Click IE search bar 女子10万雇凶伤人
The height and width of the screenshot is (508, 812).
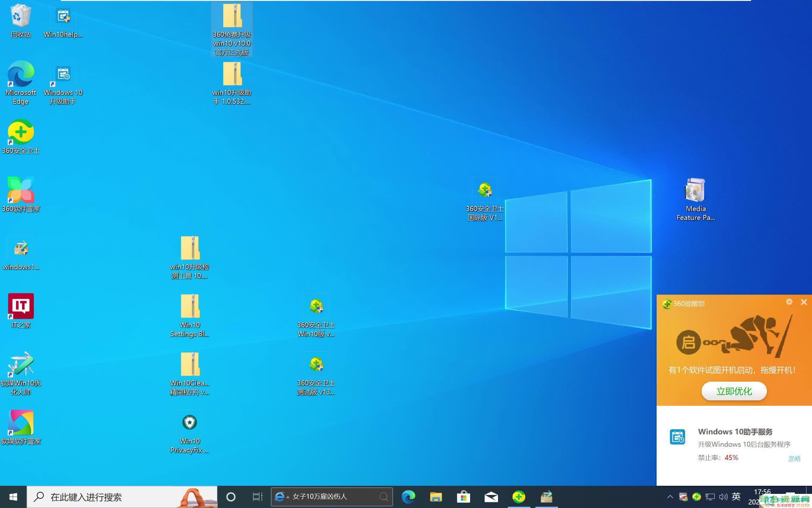pos(332,497)
